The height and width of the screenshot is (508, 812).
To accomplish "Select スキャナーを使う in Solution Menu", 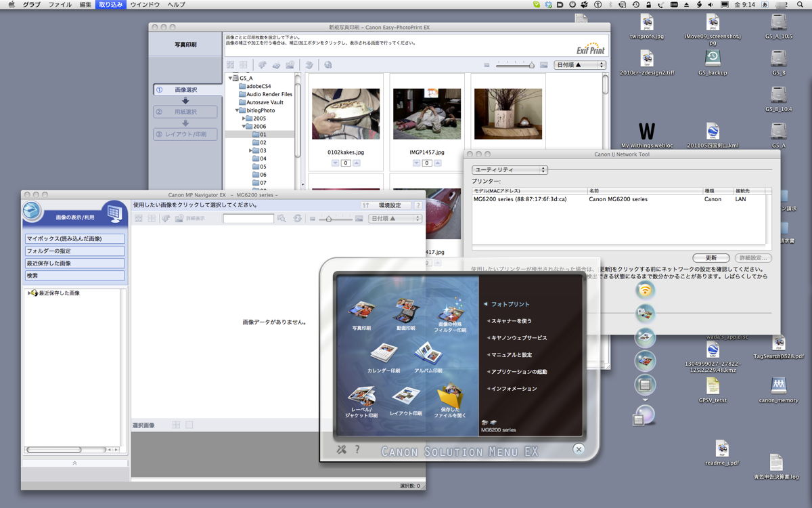I will point(511,321).
